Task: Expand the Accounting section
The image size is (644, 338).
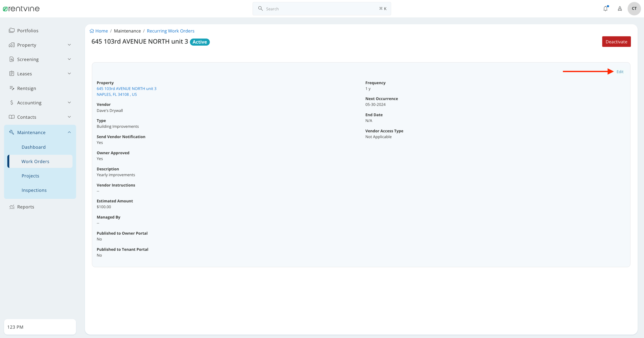Action: (69, 102)
